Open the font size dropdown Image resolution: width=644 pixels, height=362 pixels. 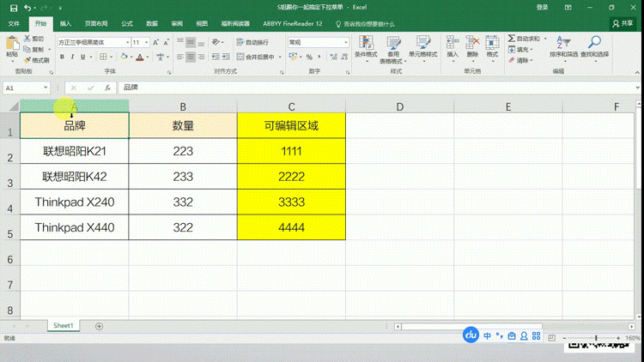[x=147, y=42]
